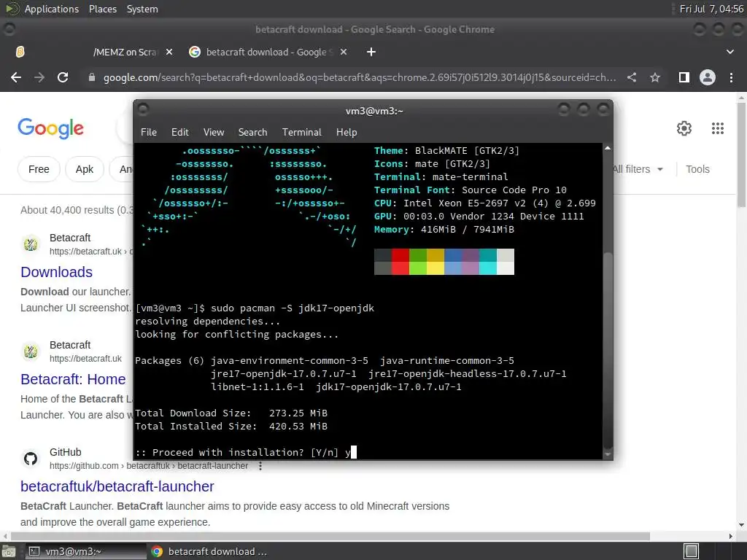Open terminal View menu

click(x=214, y=132)
